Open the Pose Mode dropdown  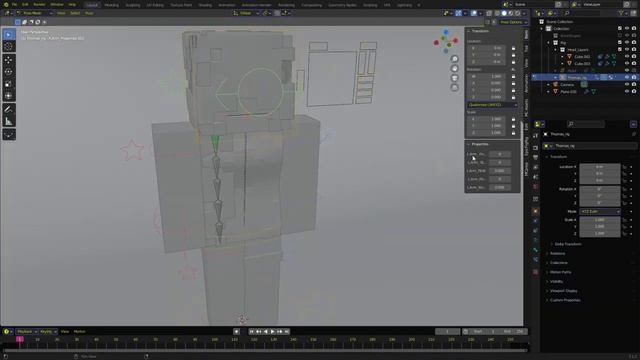(x=35, y=13)
